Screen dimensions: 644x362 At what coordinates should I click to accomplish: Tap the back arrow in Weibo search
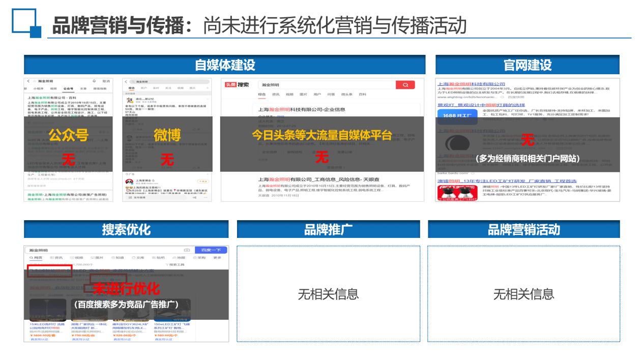126,81
